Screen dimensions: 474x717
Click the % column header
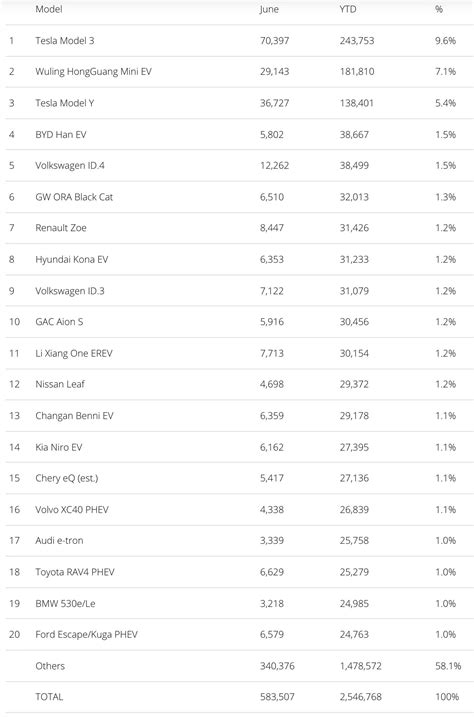click(439, 9)
